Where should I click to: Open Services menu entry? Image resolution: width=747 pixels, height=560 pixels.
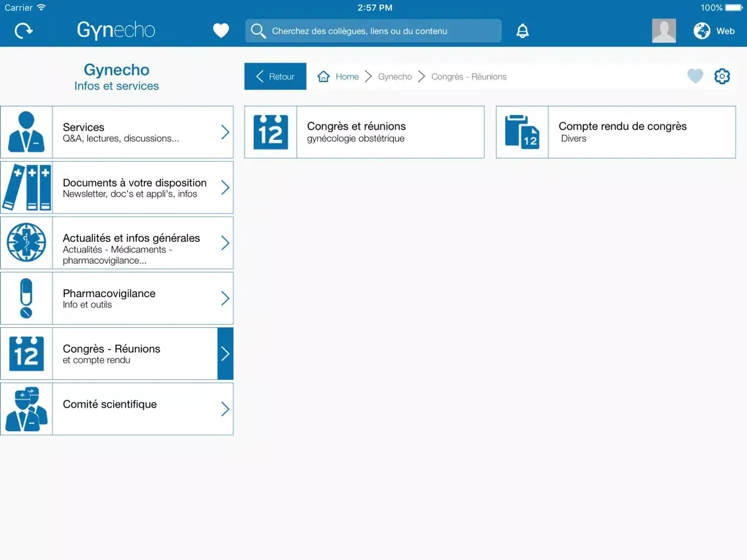117,132
